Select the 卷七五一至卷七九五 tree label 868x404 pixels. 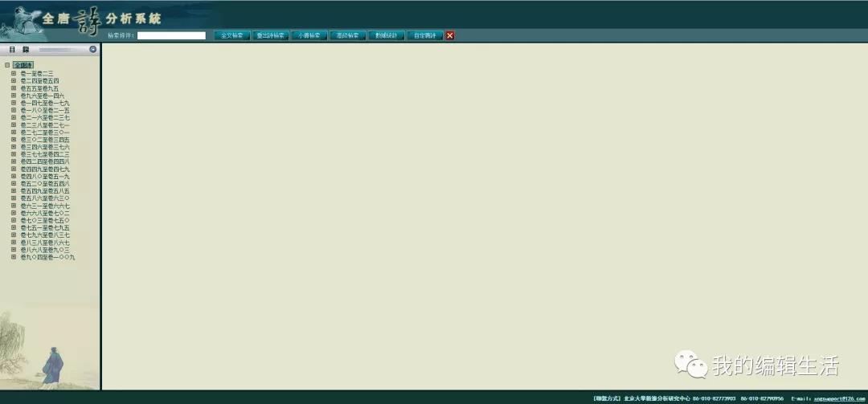pos(45,228)
